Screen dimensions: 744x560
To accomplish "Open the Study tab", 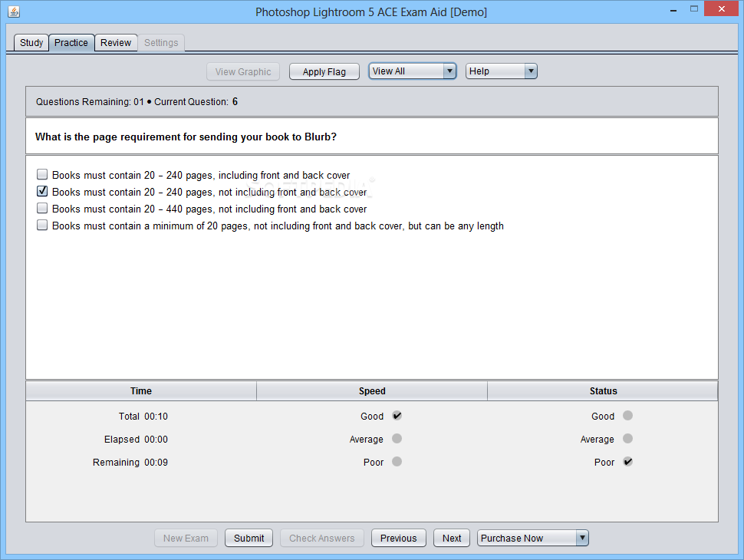I will pyautogui.click(x=31, y=43).
